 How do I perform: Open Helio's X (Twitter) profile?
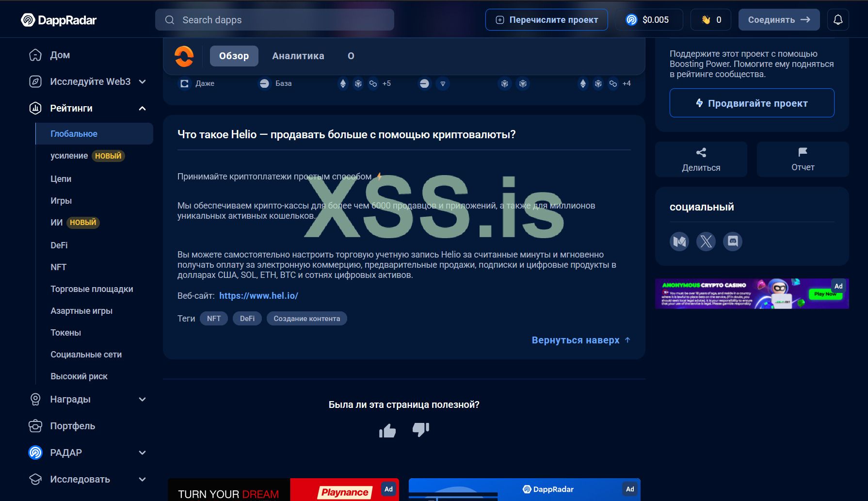(x=706, y=241)
